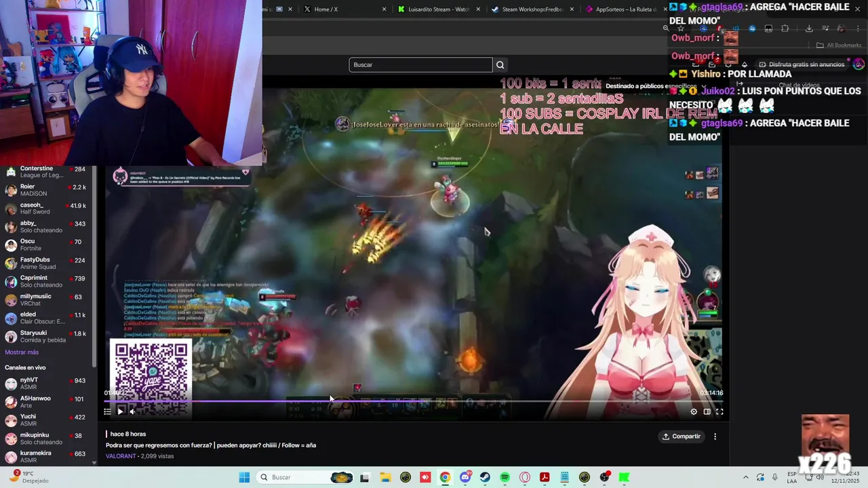Open Chrome downloads icon
Viewport: 868px width, 488px height.
[809, 28]
